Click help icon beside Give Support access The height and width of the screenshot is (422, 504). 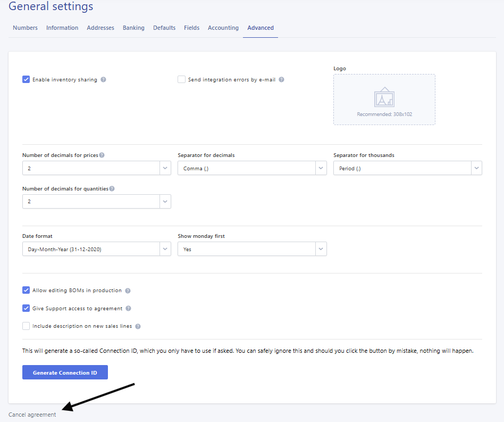[128, 309]
